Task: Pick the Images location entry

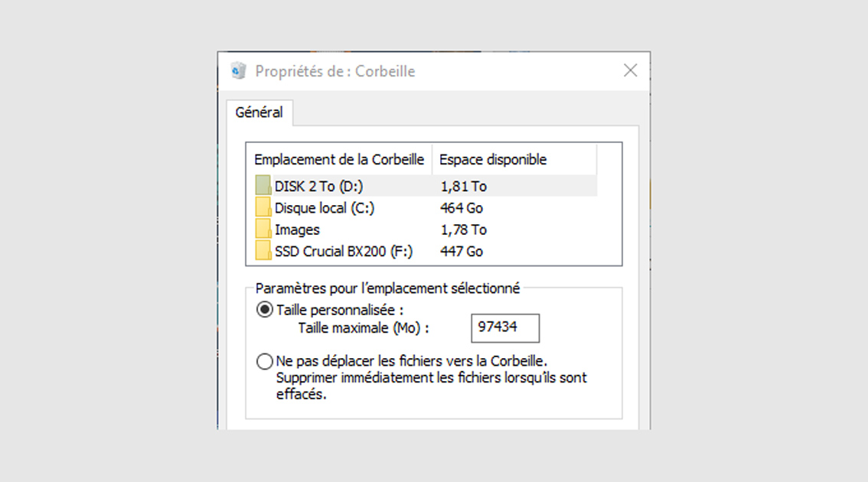Action: point(297,230)
